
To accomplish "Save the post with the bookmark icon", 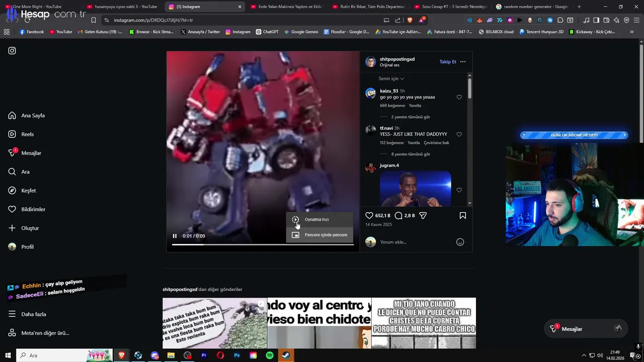I will tap(463, 216).
